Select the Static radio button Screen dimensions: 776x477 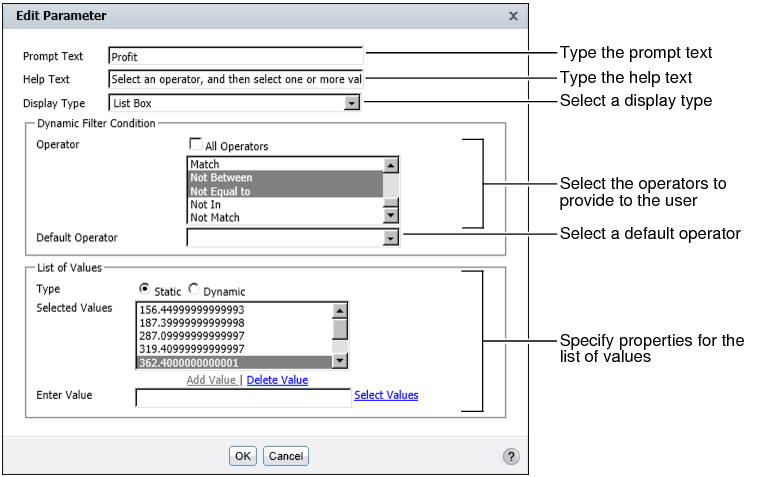(144, 288)
